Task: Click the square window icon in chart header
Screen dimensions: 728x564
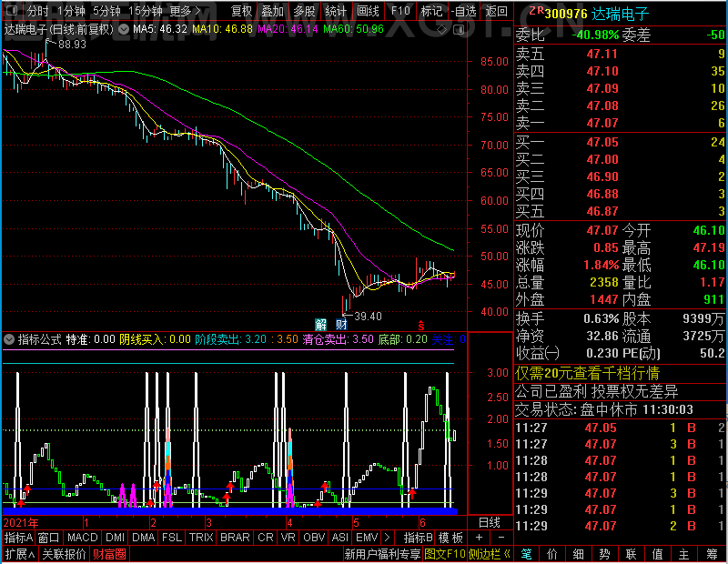Action: 459,30
